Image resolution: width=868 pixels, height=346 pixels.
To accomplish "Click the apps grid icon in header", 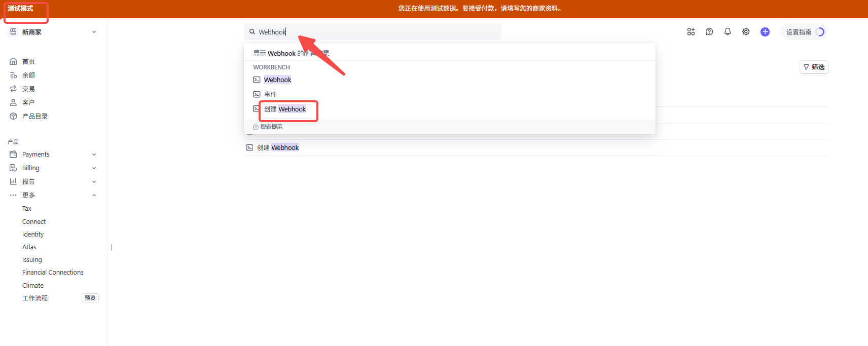I will pos(691,32).
